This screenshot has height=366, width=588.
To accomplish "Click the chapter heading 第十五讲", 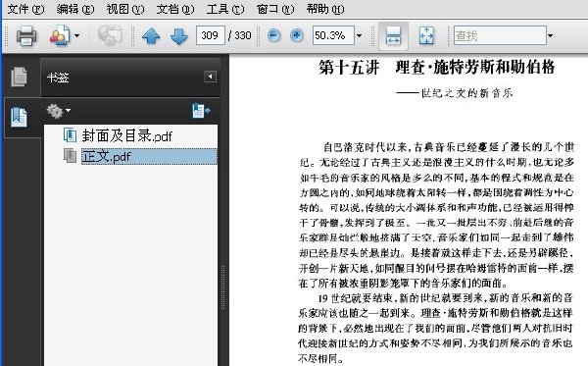I will coord(349,68).
